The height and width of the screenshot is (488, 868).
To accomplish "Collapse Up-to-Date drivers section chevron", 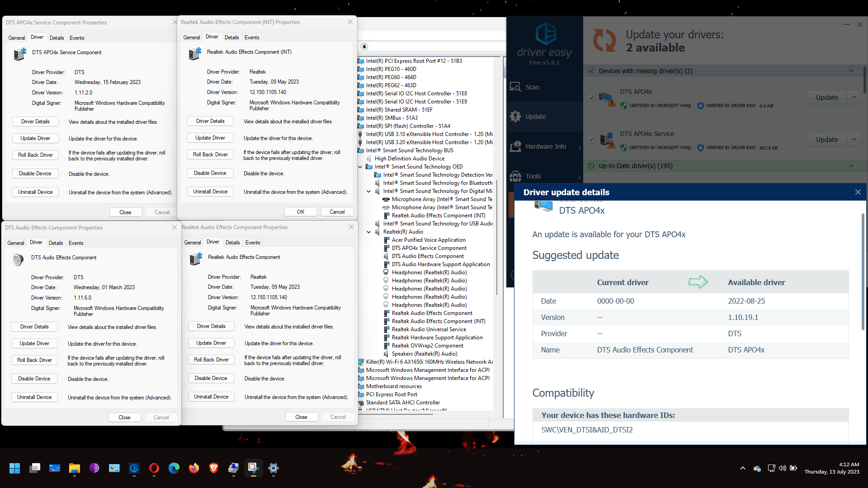I will click(851, 166).
